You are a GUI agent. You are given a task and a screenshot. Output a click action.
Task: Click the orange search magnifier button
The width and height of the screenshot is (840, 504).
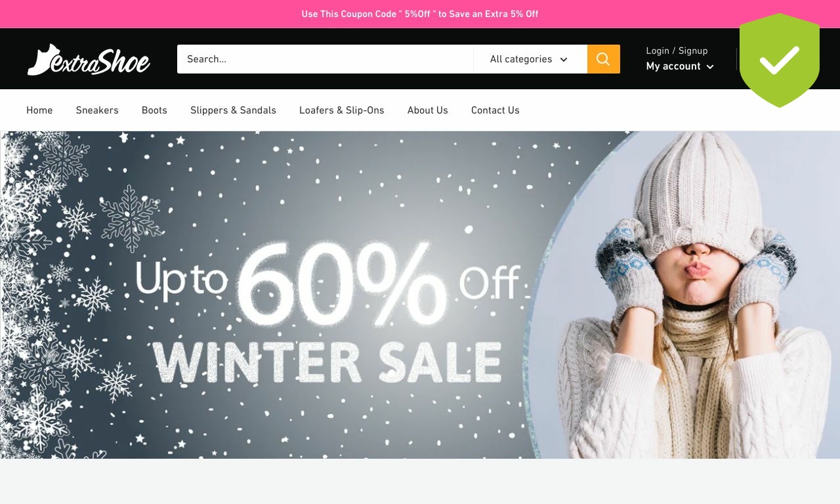click(x=603, y=59)
